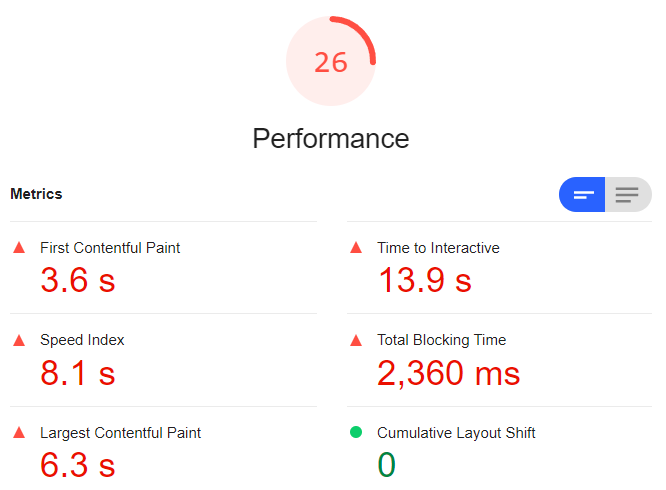Viewport: 666px width, 490px height.
Task: Click the Performance category heading
Action: click(x=331, y=138)
